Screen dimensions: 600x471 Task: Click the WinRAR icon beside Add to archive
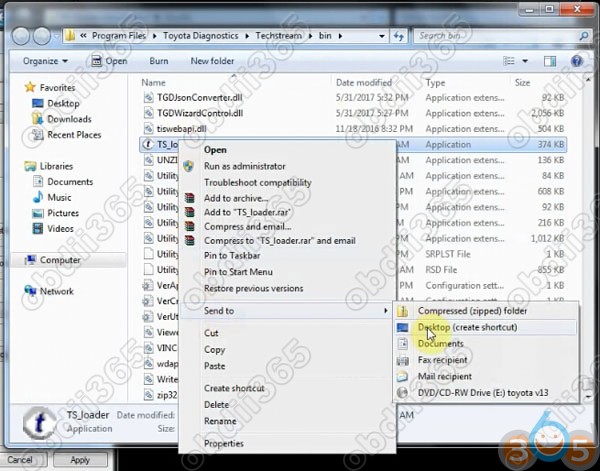189,198
